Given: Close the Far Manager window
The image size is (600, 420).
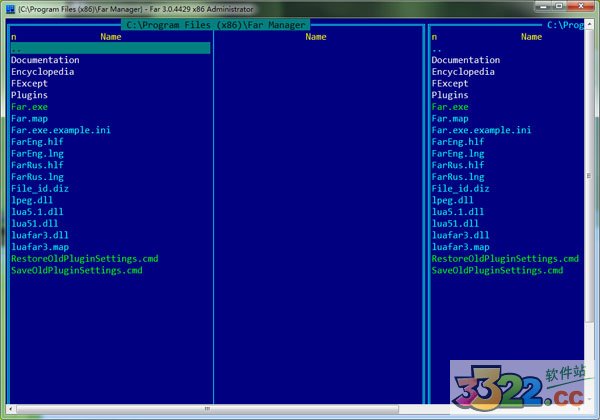Looking at the screenshot, I should coord(580,7).
